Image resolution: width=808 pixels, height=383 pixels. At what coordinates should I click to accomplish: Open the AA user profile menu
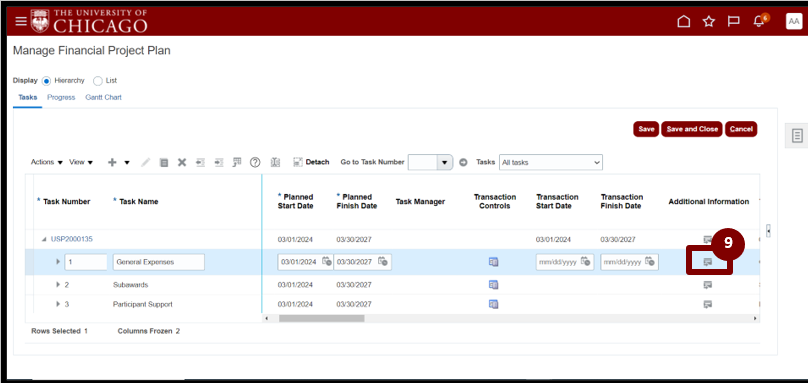tap(794, 21)
